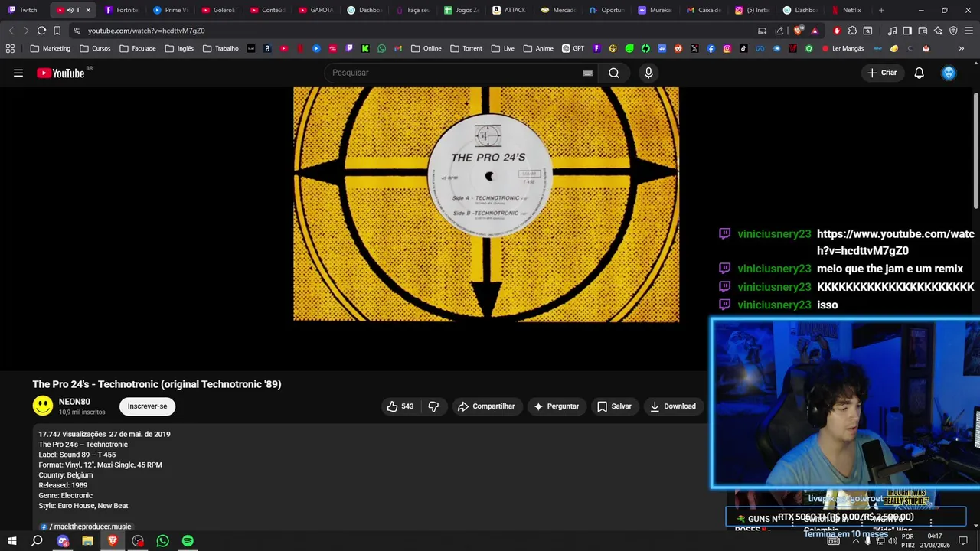Like the video with thumbs up
The height and width of the screenshot is (551, 980).
point(400,406)
